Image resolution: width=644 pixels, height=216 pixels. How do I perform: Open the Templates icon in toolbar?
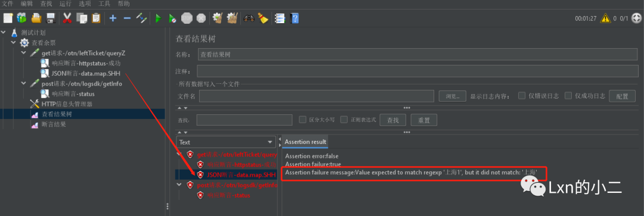point(21,18)
